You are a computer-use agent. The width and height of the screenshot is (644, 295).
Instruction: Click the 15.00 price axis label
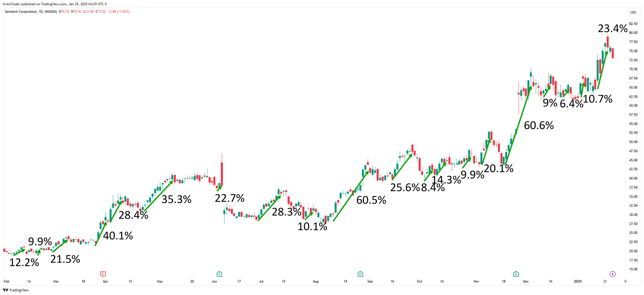pos(633,269)
